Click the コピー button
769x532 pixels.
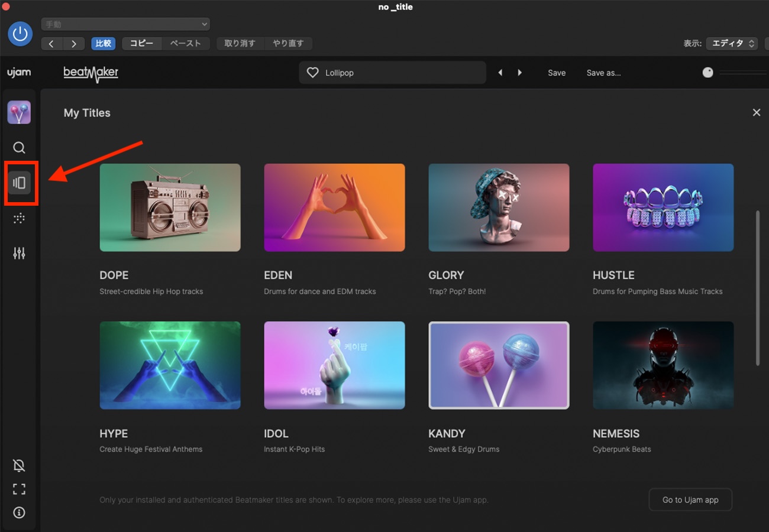pyautogui.click(x=142, y=44)
